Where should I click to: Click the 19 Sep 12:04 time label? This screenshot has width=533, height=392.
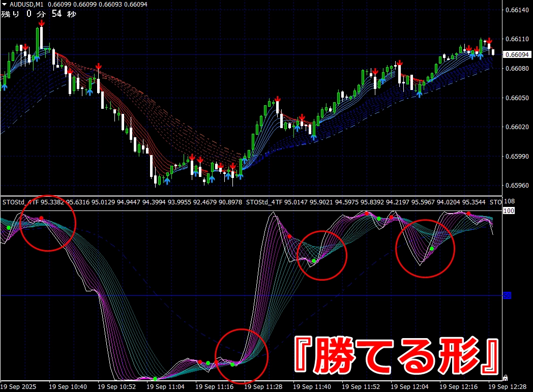(x=409, y=386)
